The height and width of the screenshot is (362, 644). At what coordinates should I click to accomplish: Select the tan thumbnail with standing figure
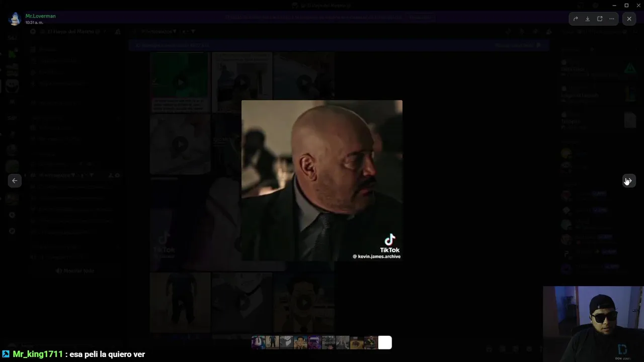[x=272, y=342]
